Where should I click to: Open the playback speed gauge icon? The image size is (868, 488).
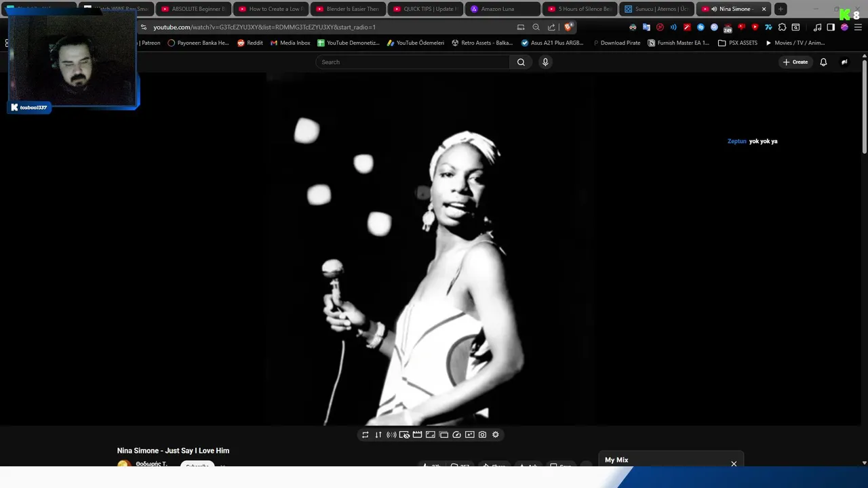pos(456,434)
